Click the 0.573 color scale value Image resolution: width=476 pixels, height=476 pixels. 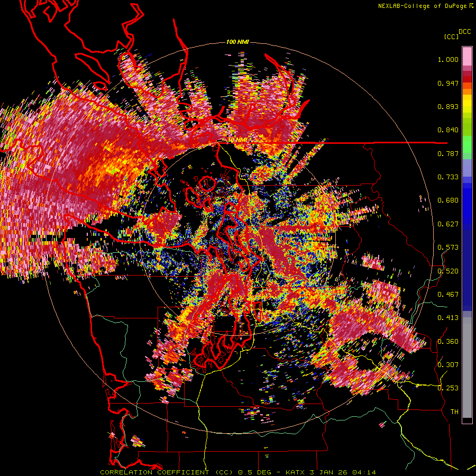point(448,248)
